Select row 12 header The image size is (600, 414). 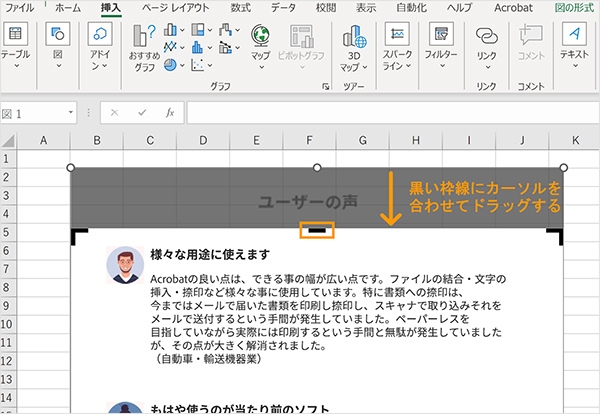click(x=8, y=361)
